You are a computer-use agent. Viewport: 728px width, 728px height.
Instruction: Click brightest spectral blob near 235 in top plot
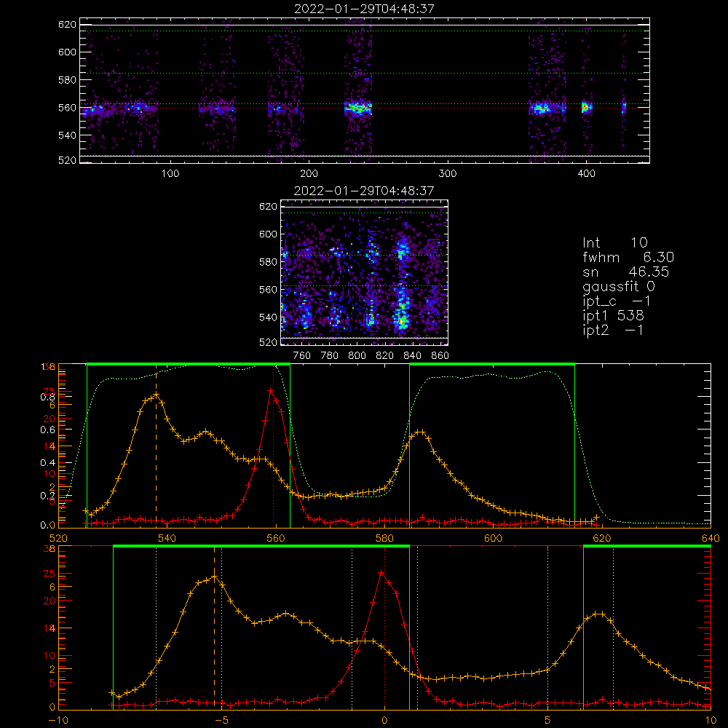(358, 108)
